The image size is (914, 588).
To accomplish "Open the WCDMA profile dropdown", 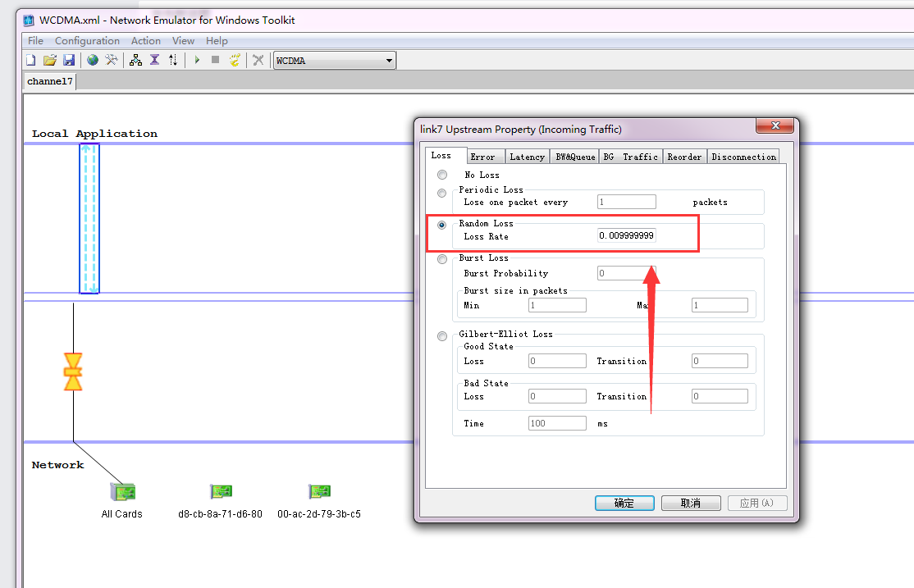I will [x=390, y=61].
